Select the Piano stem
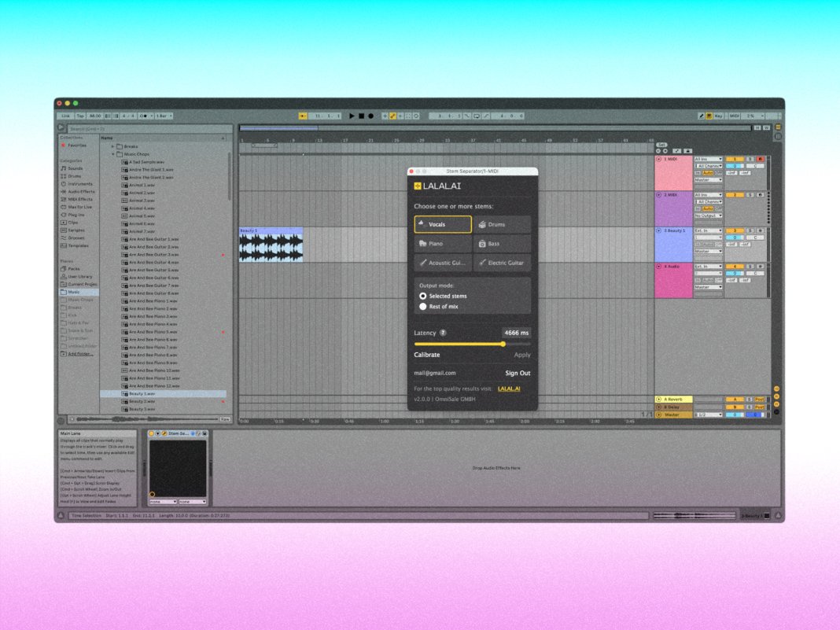 coord(443,244)
